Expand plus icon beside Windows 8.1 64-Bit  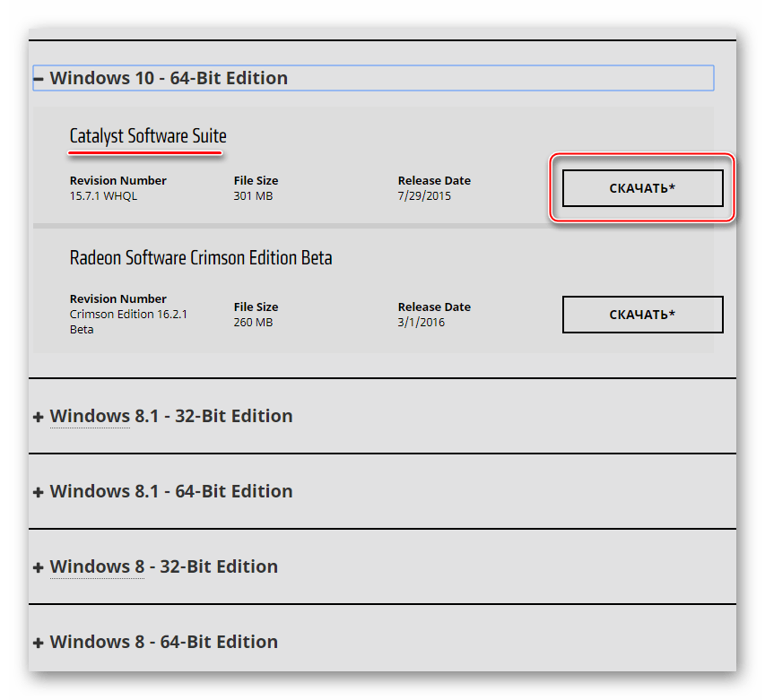39,492
